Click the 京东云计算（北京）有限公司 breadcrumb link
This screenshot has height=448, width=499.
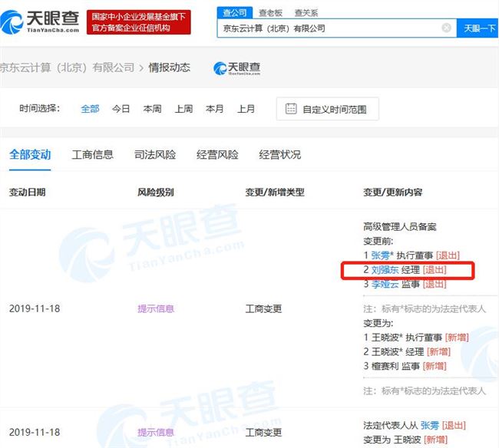[67, 68]
